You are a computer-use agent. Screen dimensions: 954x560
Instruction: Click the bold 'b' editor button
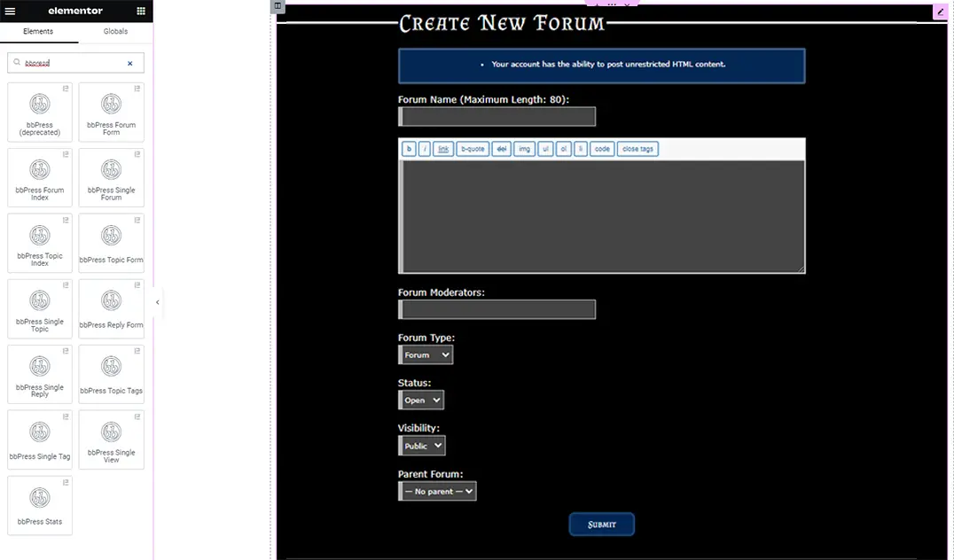[x=409, y=149]
